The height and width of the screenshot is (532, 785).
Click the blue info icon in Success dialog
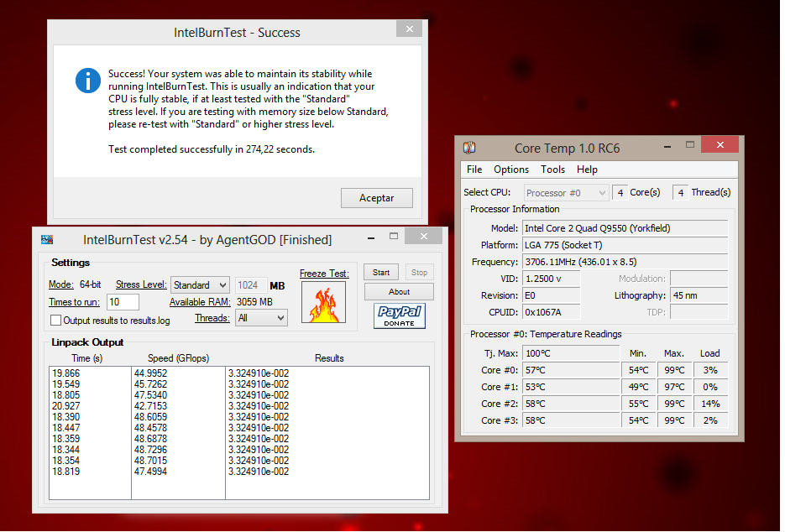87,81
